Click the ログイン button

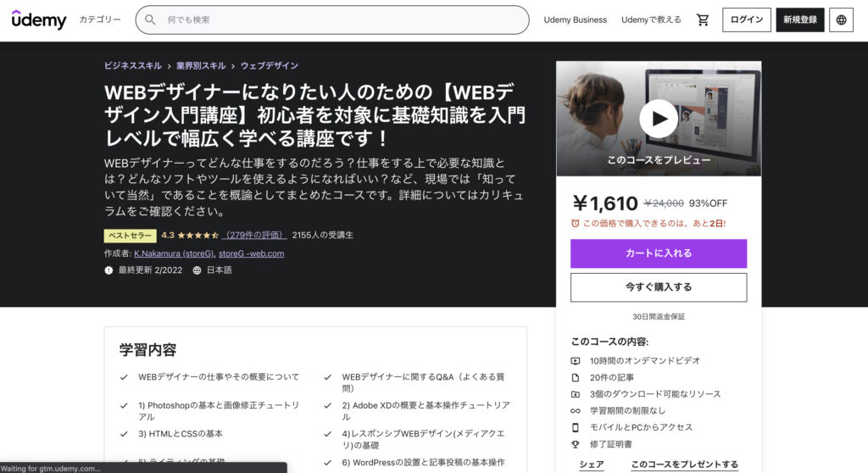(x=746, y=20)
